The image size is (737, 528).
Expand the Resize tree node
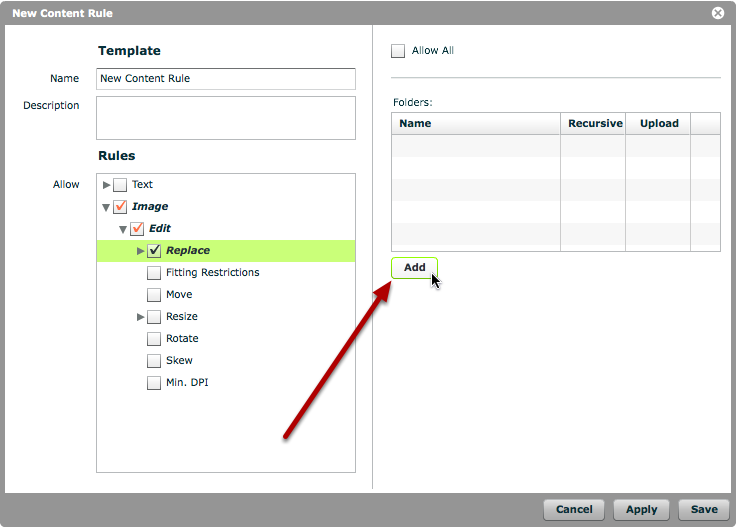pos(141,317)
